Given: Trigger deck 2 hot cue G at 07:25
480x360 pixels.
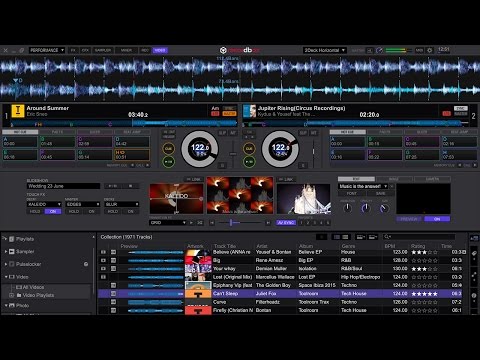Looking at the screenshot, I should [x=422, y=155].
